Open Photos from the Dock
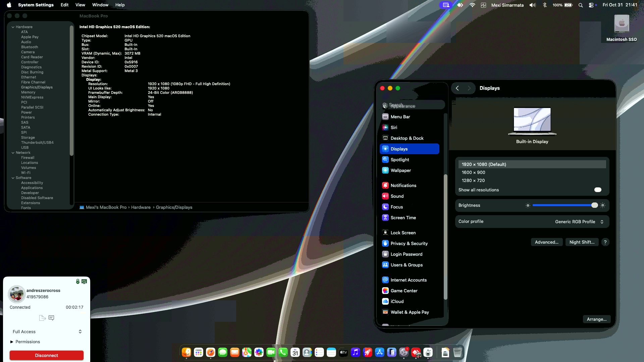 259,352
